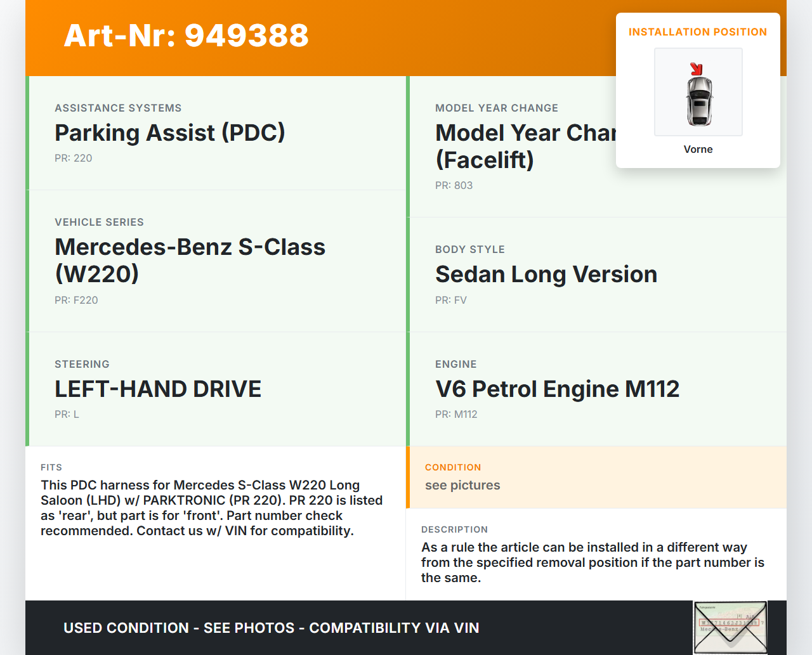Click the LEFT-HAND DRIVE steering value
The width and height of the screenshot is (812, 655).
158,389
